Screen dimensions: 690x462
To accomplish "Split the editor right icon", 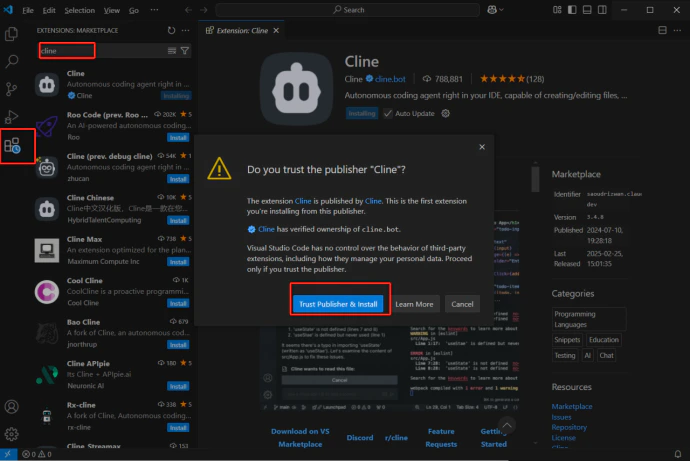I will coord(662,30).
